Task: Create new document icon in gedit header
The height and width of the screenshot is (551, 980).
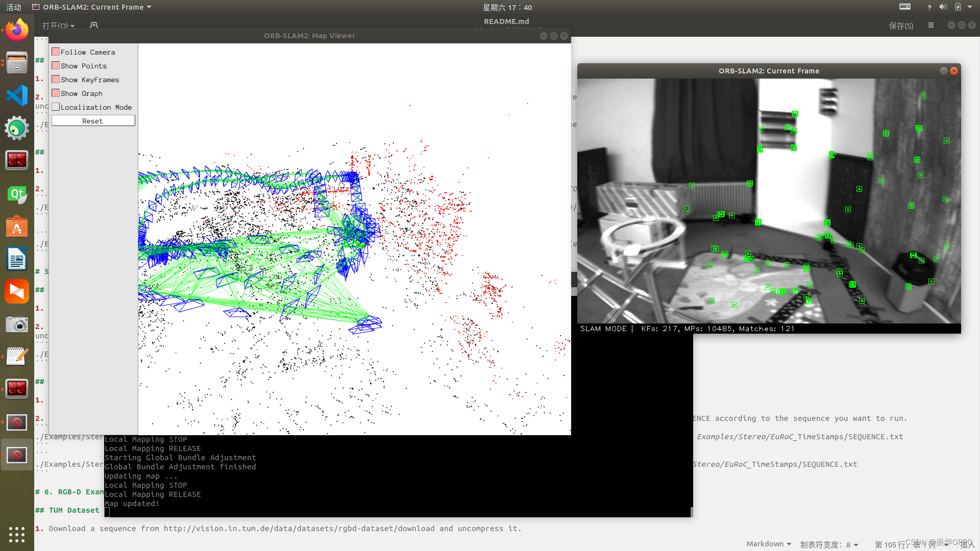Action: pyautogui.click(x=93, y=25)
